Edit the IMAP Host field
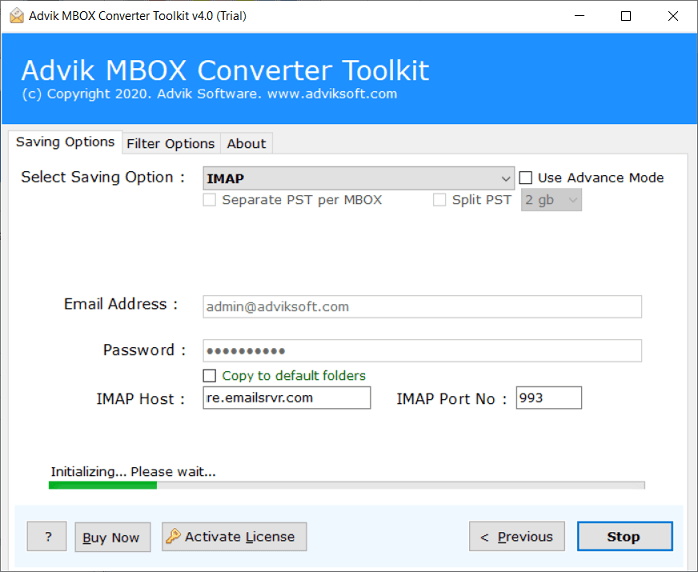 [287, 398]
